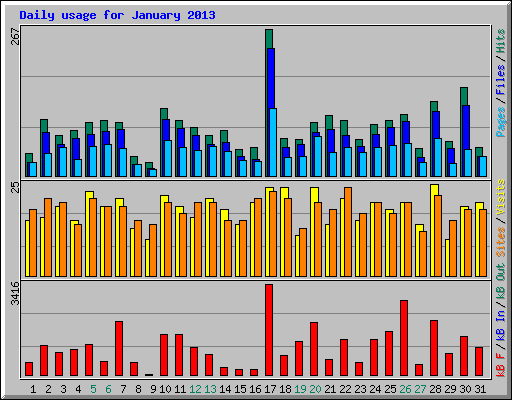Click the day 15 x-axis label
This screenshot has height=400, width=512.
[240, 389]
